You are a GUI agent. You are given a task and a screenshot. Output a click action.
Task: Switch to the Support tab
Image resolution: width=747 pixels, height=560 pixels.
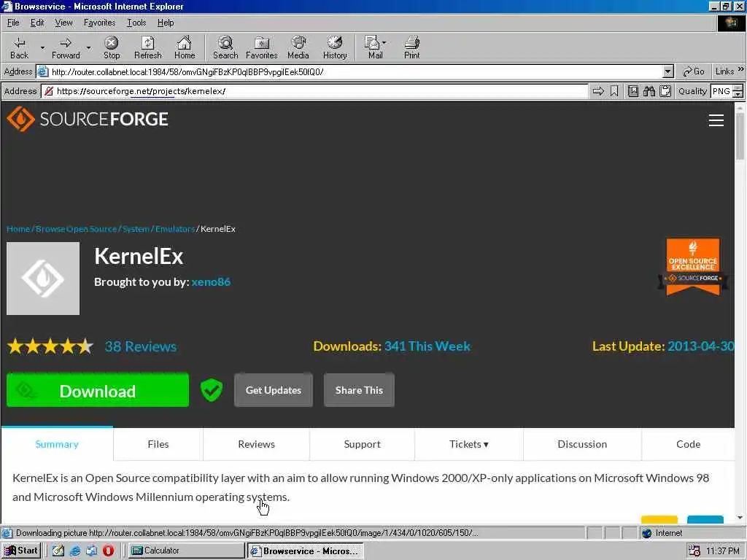pos(362,444)
